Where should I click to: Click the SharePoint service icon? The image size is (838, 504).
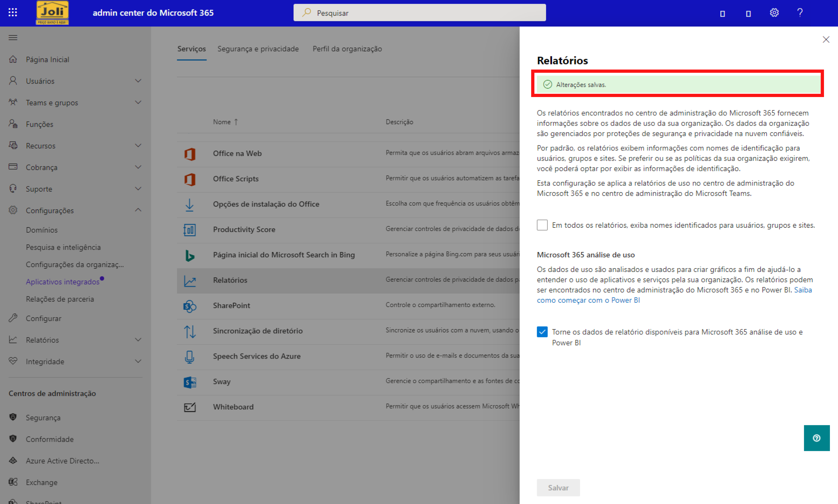190,306
